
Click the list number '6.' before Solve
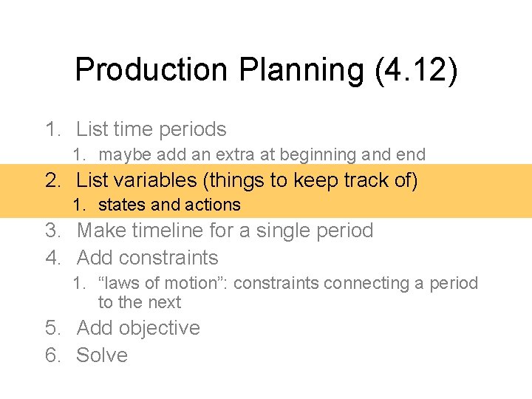click(52, 355)
